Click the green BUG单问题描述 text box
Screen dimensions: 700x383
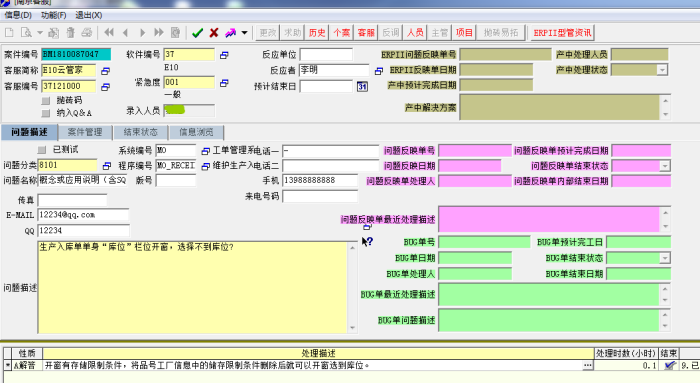(x=549, y=320)
